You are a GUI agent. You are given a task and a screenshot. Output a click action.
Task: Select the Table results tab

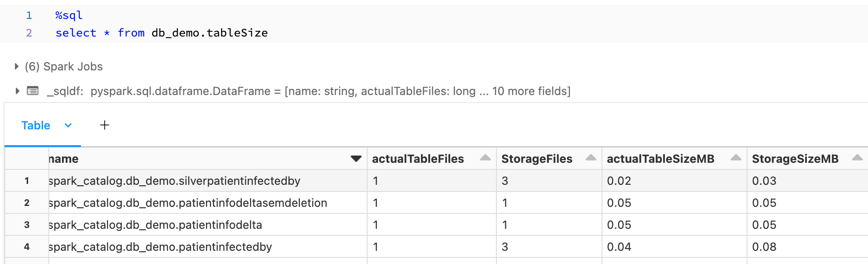36,125
